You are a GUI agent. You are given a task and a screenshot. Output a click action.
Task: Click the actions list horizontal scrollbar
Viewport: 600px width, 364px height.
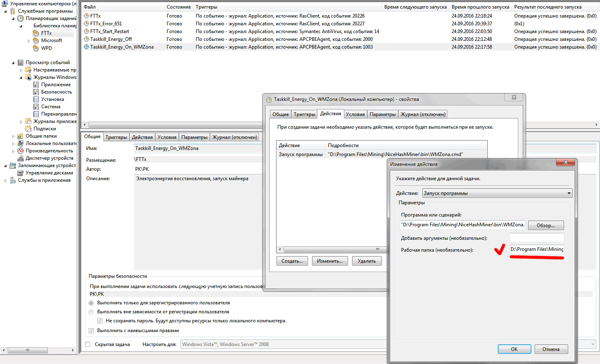pos(331,249)
